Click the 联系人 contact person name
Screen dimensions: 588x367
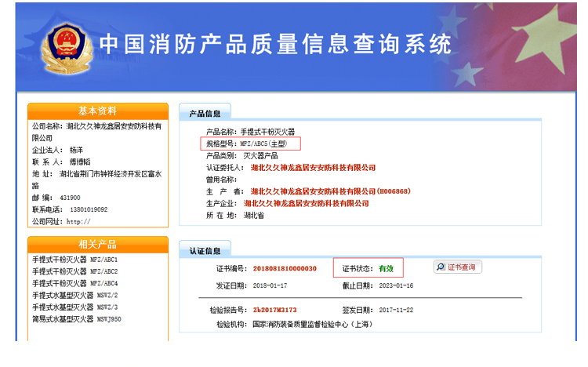click(80, 162)
